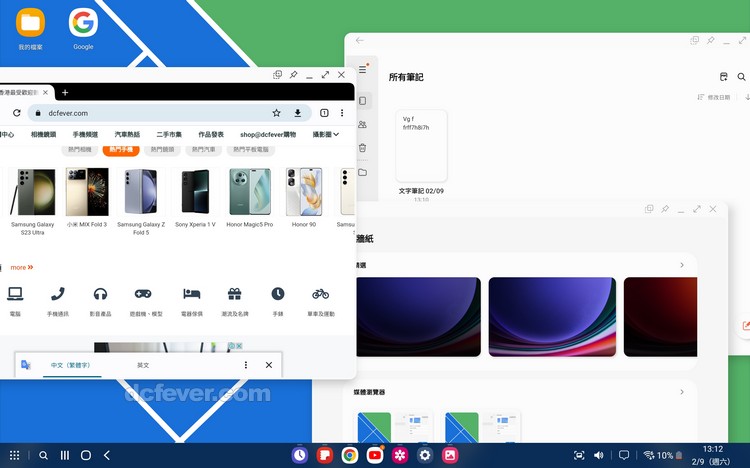
Task: Open the folders icon in Notes sidebar
Action: pyautogui.click(x=363, y=172)
